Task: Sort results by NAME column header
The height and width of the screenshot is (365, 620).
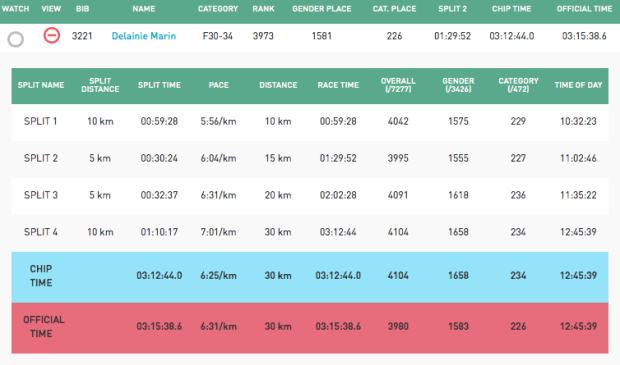Action: [144, 9]
